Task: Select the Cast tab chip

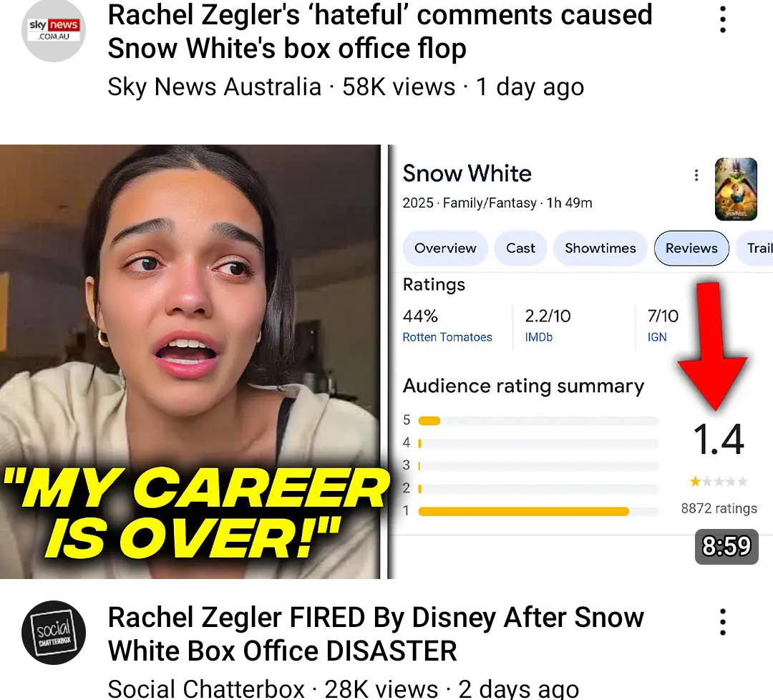Action: [x=520, y=248]
